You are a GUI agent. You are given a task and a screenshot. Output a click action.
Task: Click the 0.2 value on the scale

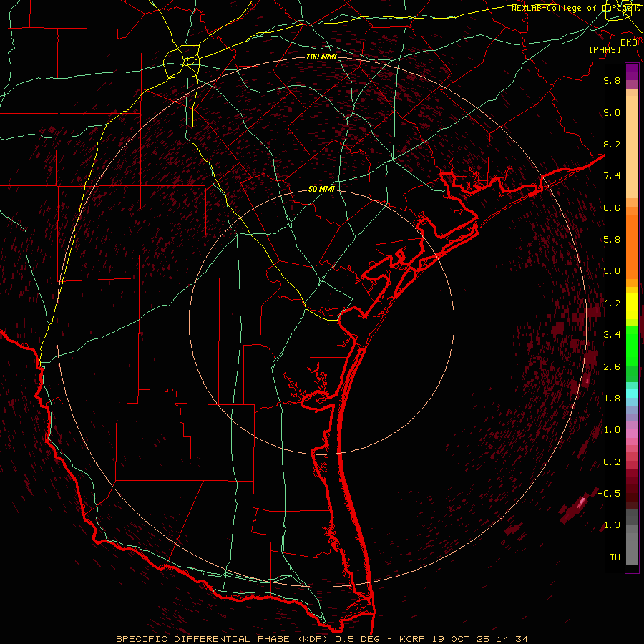(612, 462)
